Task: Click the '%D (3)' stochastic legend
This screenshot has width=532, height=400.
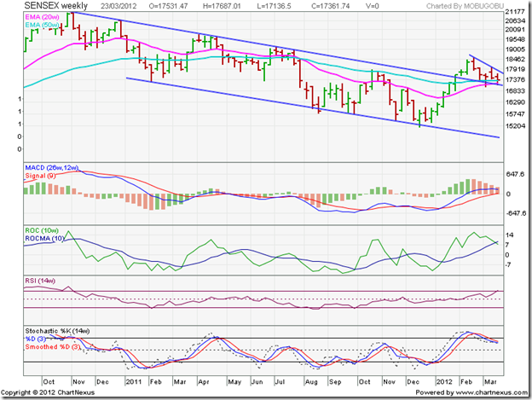Action: coord(35,339)
